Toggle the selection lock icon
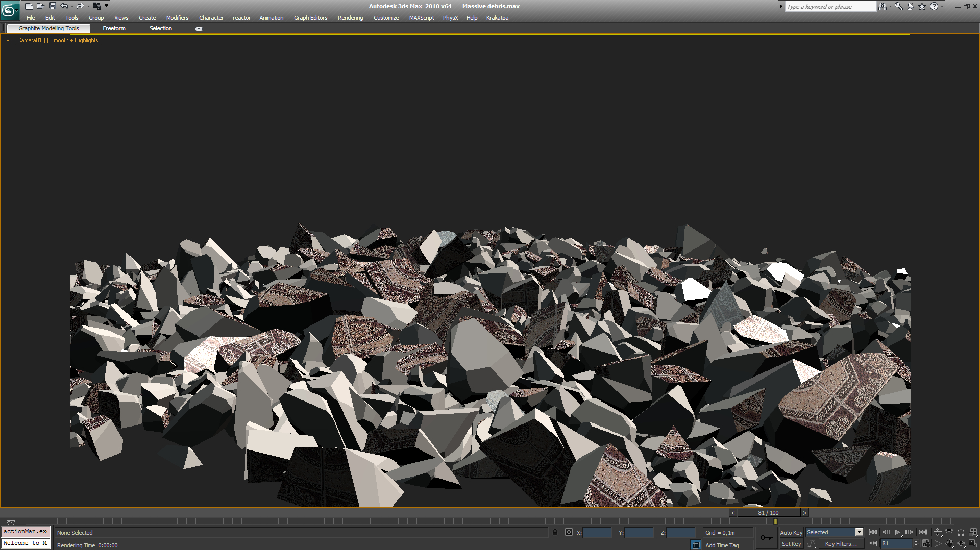Viewport: 980px width, 551px height. (x=555, y=532)
